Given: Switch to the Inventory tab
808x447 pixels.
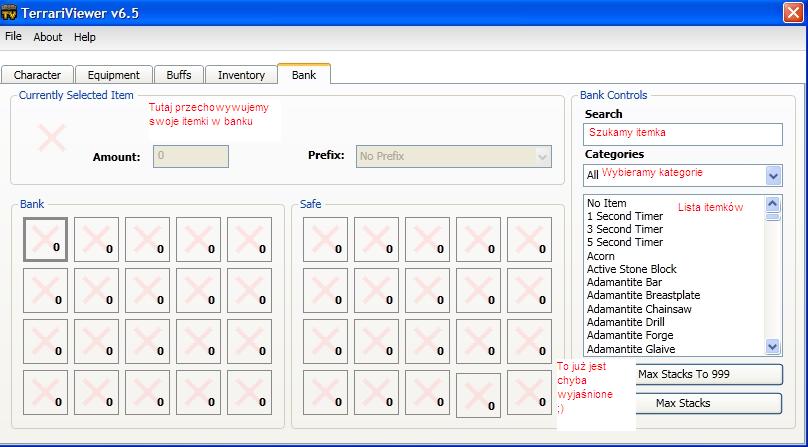Looking at the screenshot, I should pos(241,75).
